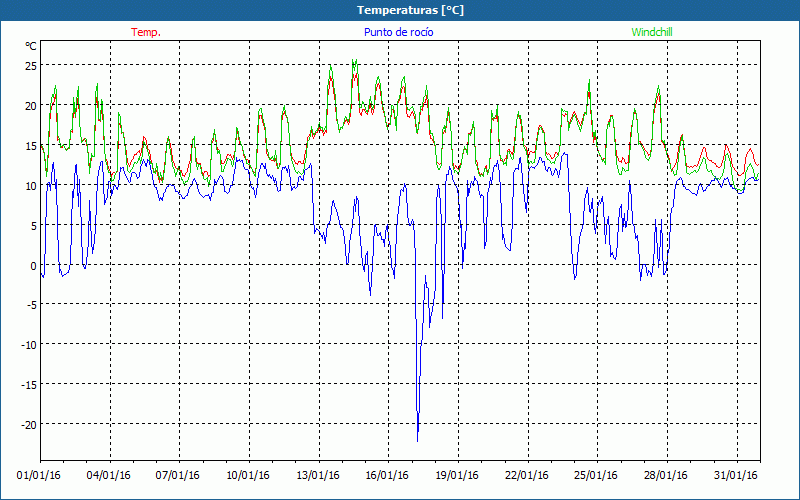This screenshot has width=800, height=500.
Task: Click the date label 07/01/16
Action: pos(178,476)
